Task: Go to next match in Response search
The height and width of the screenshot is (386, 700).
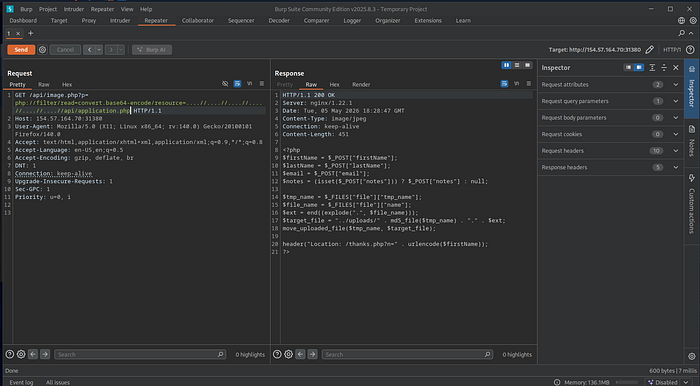Action: pos(312,354)
